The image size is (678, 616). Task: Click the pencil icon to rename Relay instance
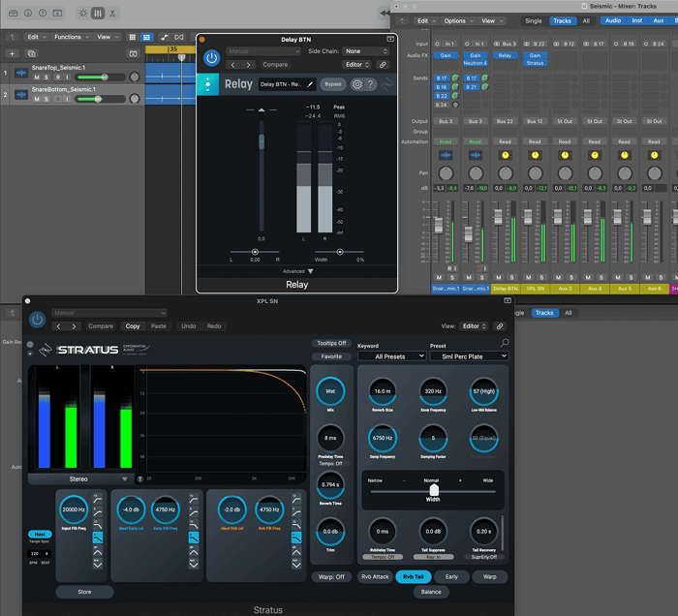[310, 84]
